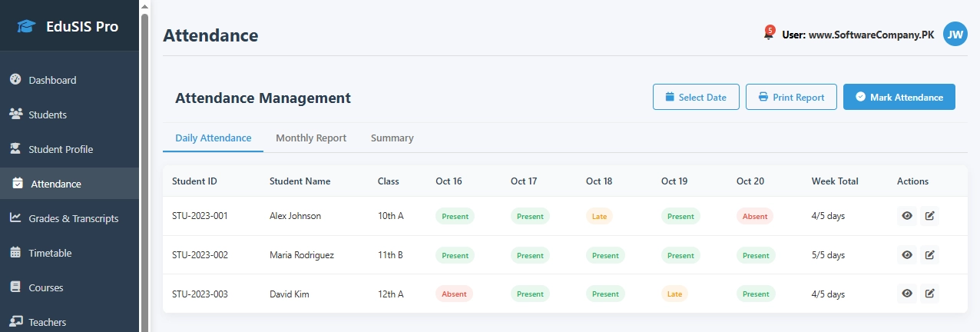Click the notification bell icon

tap(768, 35)
